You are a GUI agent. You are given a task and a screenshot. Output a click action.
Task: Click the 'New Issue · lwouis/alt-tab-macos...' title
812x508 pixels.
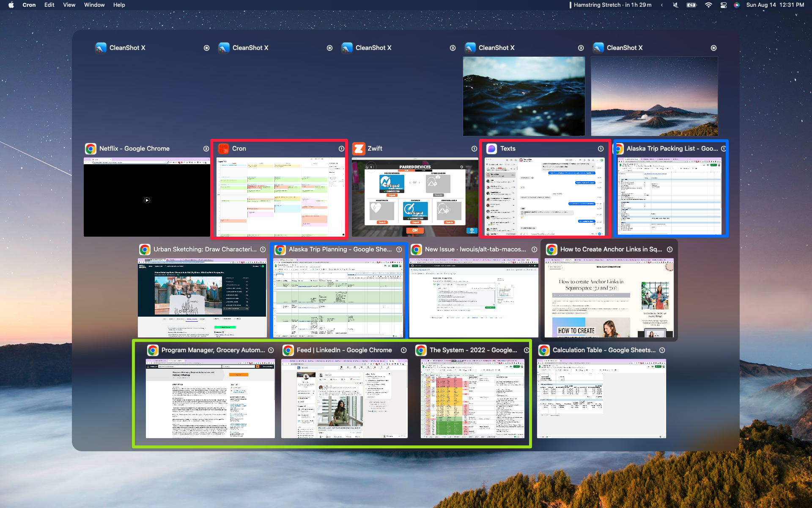(x=475, y=249)
